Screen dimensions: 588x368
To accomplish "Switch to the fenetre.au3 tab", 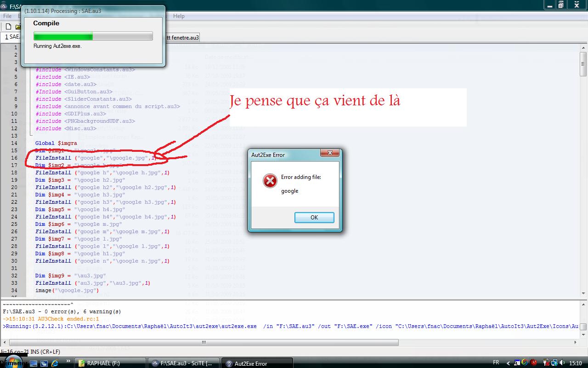I will (182, 37).
